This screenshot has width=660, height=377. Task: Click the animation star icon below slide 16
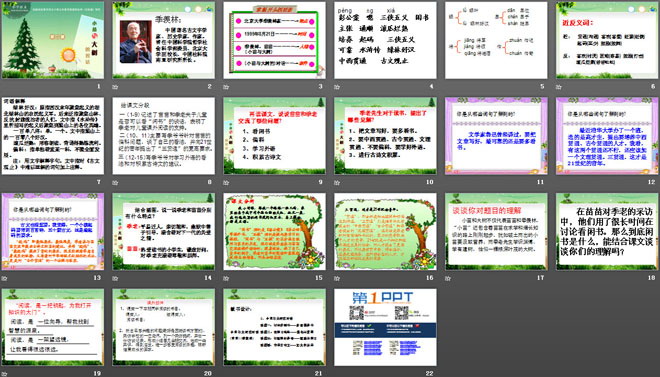coord(337,278)
